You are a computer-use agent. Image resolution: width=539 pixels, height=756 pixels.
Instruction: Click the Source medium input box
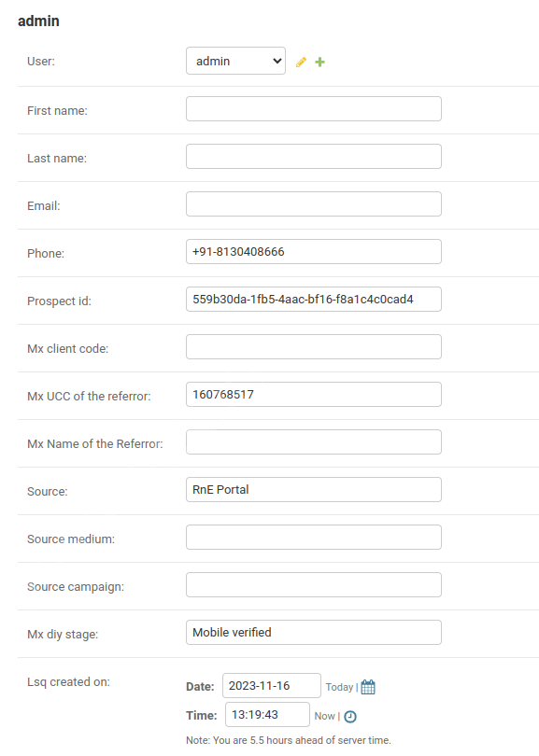pyautogui.click(x=314, y=537)
